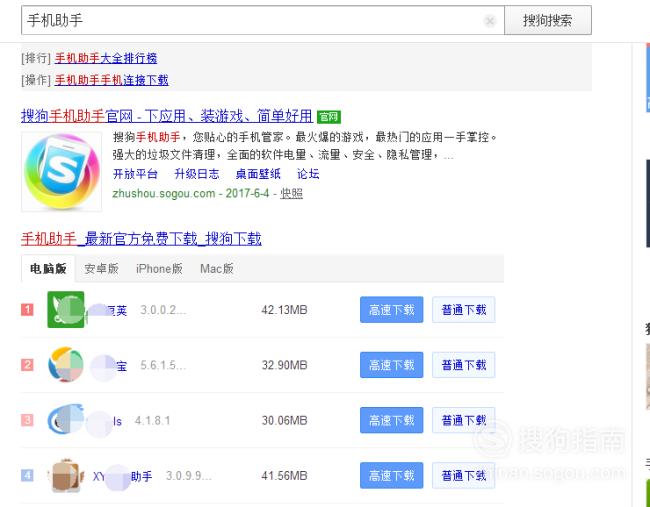This screenshot has height=507, width=650.
Task: Click 普通下载 for the 32.90MB app
Action: pyautogui.click(x=463, y=365)
